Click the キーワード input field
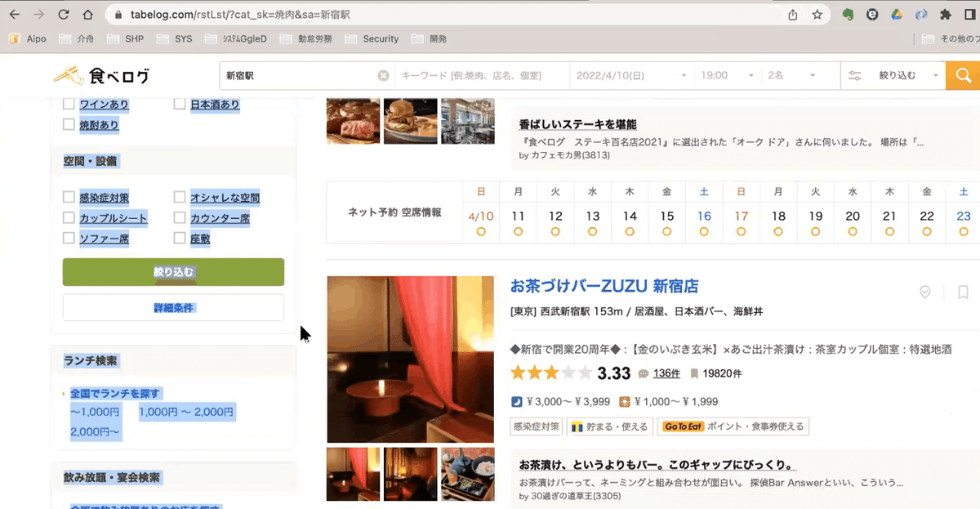Viewport: 980px width, 509px height. click(x=482, y=75)
